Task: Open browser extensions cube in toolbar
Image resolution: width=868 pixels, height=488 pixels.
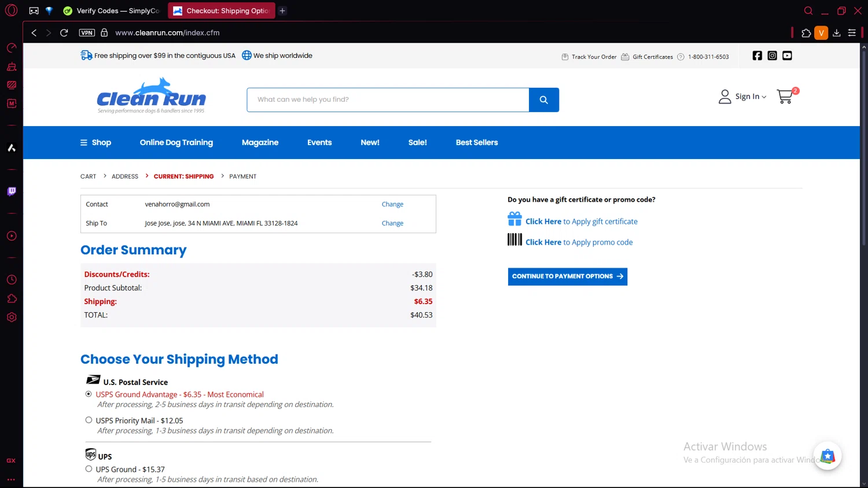Action: (806, 33)
